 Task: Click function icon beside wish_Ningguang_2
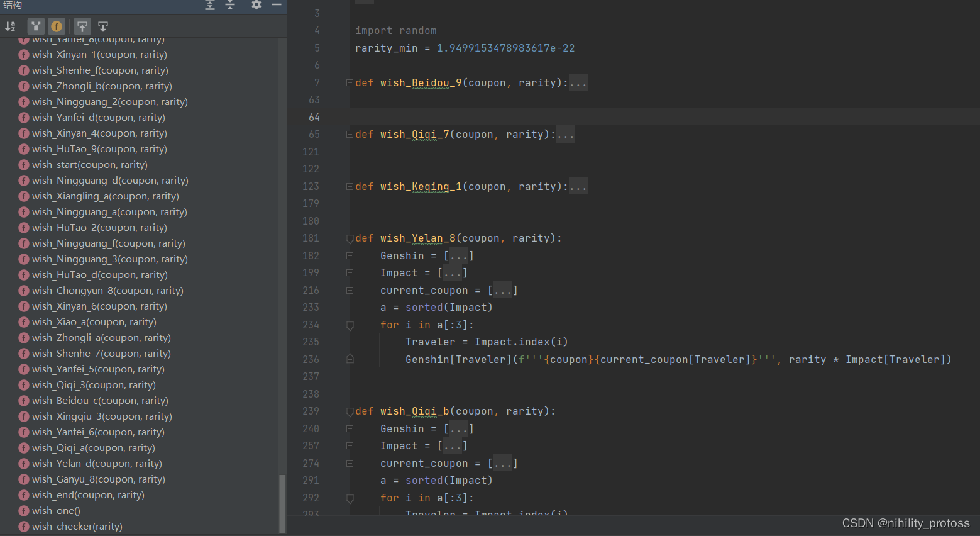(x=24, y=102)
